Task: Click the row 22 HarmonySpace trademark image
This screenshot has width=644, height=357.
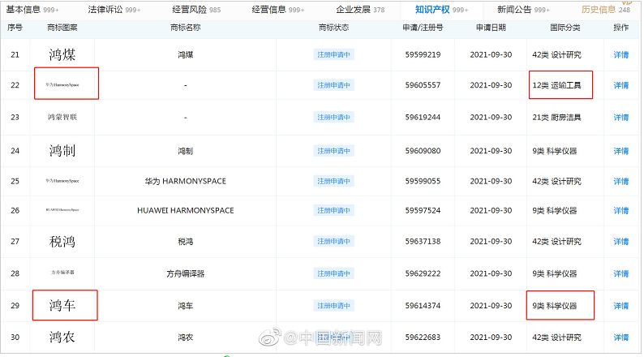Action: click(62, 84)
